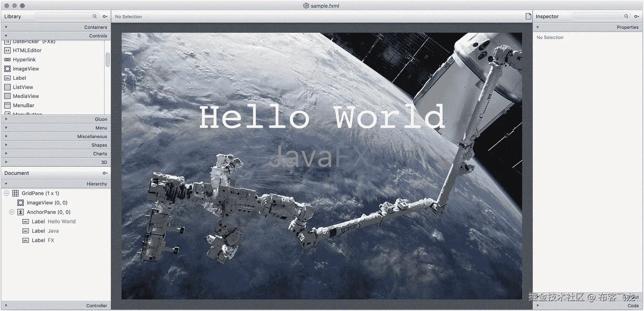Click HTMLEditor text in Library list
The width and height of the screenshot is (644, 311).
pyautogui.click(x=27, y=50)
